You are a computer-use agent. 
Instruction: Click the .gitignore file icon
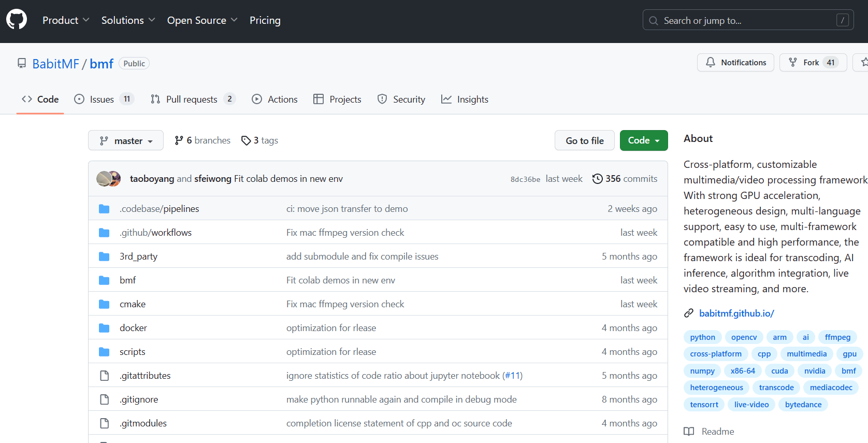(104, 399)
